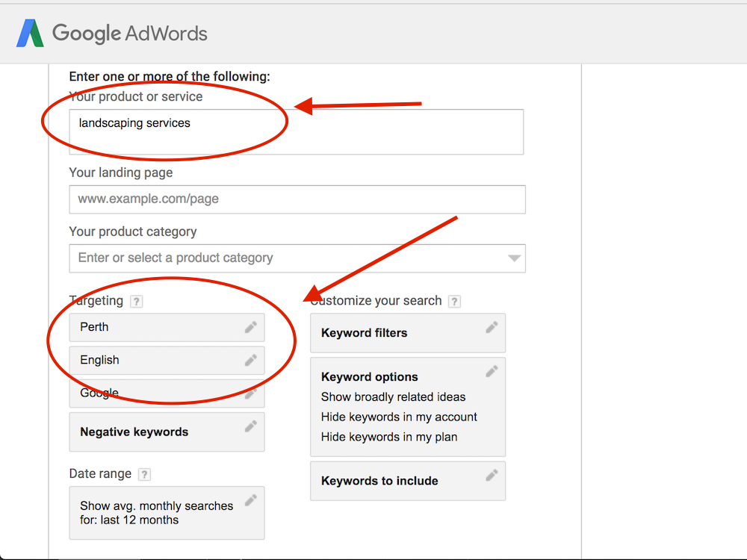Viewport: 747px width, 560px height.
Task: Click 'Hide keywords in my account' text
Action: pyautogui.click(x=399, y=417)
